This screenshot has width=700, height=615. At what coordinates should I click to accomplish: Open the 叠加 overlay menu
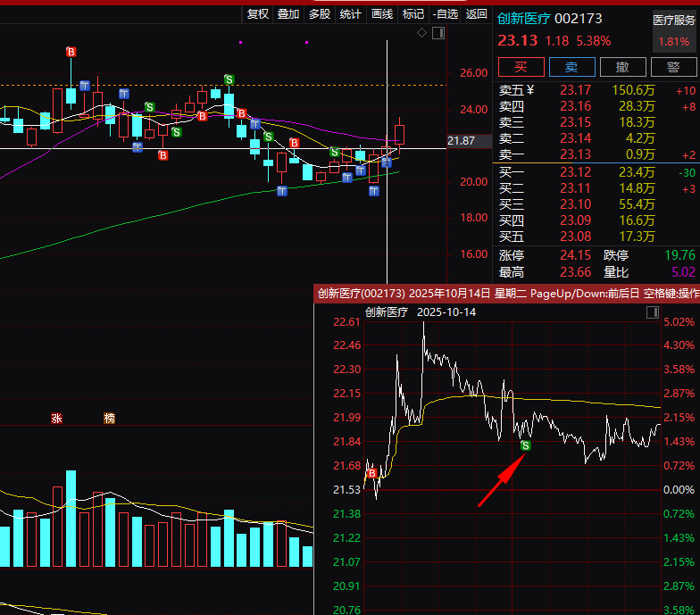click(x=288, y=14)
